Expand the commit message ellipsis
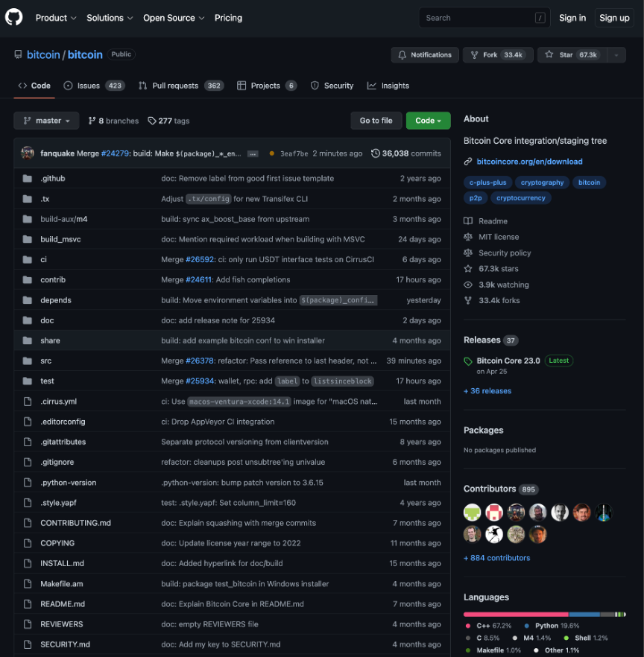Image resolution: width=644 pixels, height=657 pixels. click(x=253, y=153)
